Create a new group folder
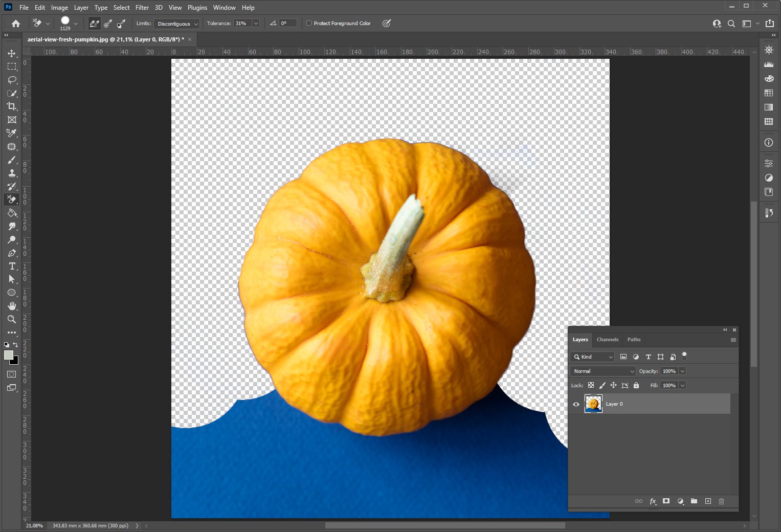Screen dimensions: 781x532 tap(694, 501)
